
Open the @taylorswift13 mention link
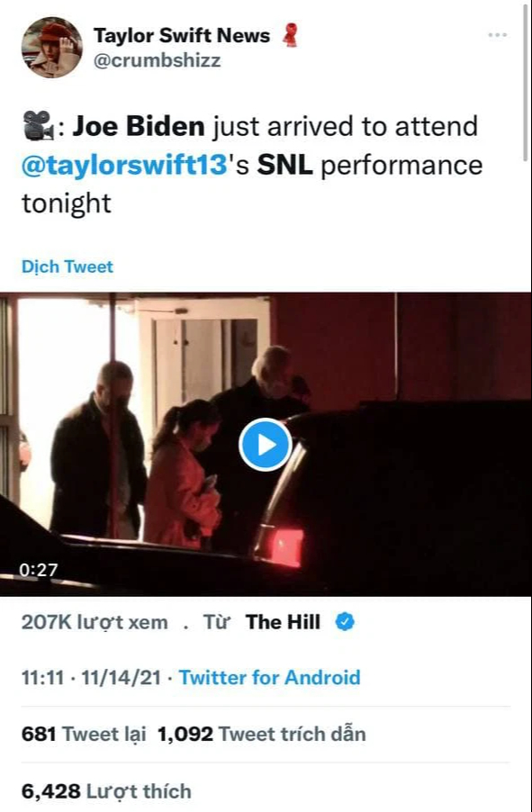[x=124, y=165]
